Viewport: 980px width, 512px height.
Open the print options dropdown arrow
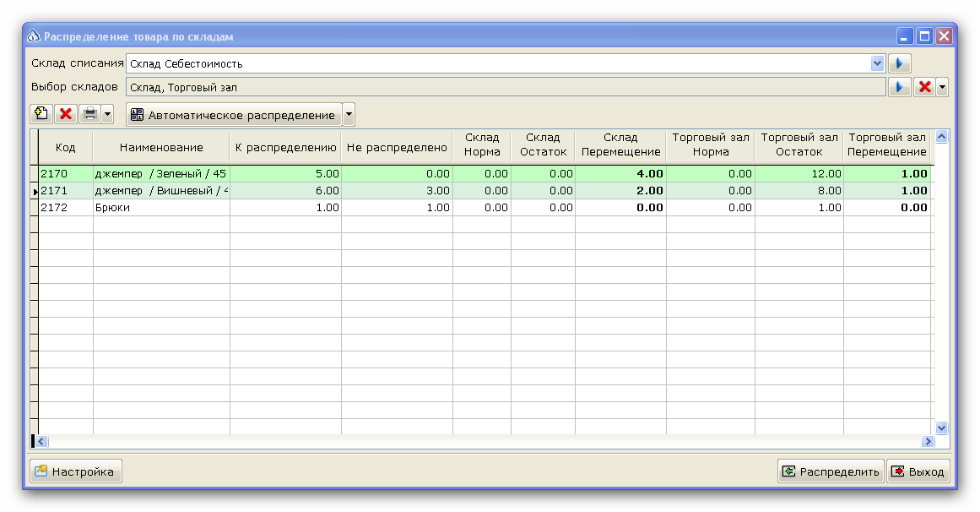coord(107,114)
